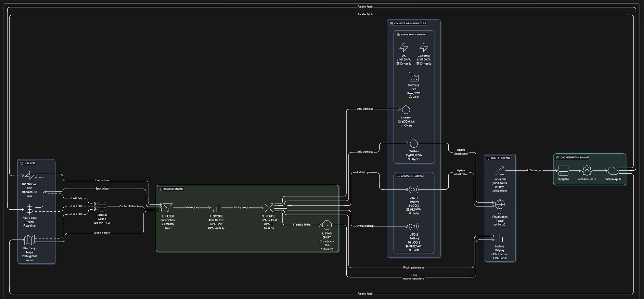
Task: Click the /api/plan server icon
Action: [563, 171]
